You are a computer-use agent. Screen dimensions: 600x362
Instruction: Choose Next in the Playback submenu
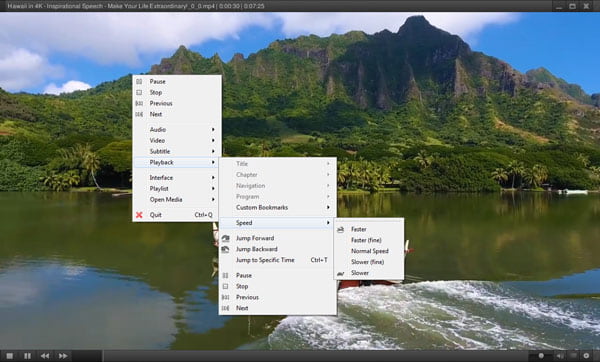click(278, 308)
